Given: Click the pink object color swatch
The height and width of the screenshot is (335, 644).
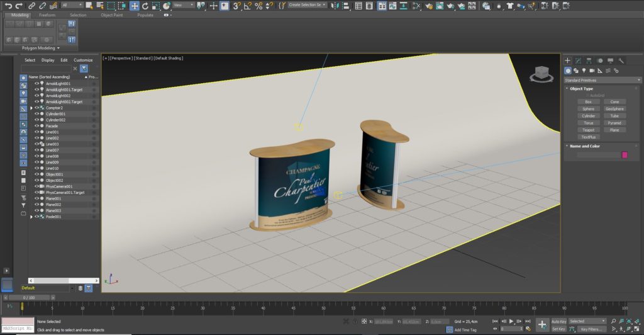Looking at the screenshot, I should pyautogui.click(x=625, y=154).
